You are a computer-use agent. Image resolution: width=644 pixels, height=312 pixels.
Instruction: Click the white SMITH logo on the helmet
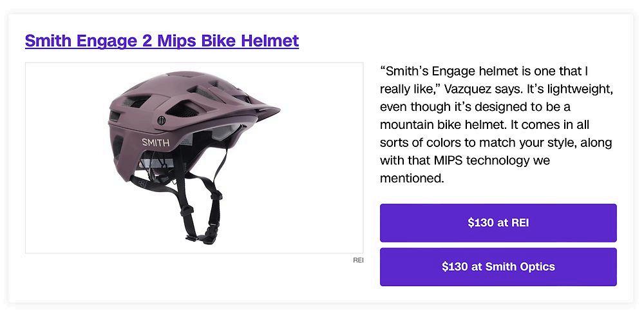[155, 142]
